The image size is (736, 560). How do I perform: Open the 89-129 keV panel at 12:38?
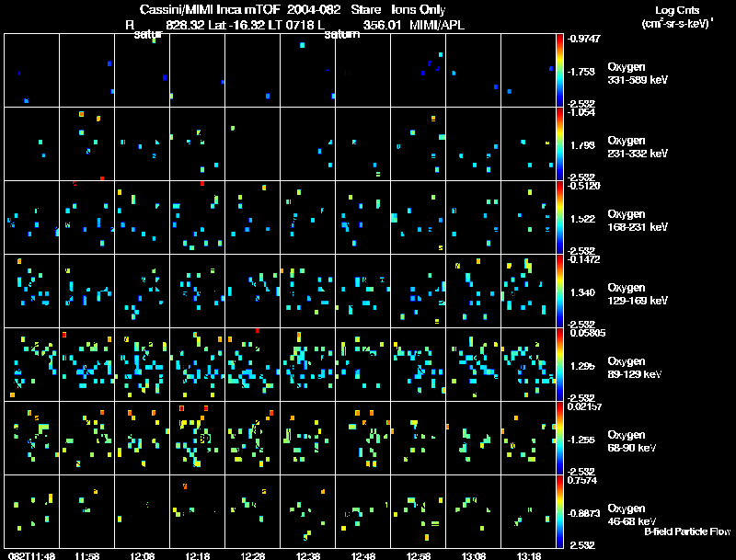(307, 364)
